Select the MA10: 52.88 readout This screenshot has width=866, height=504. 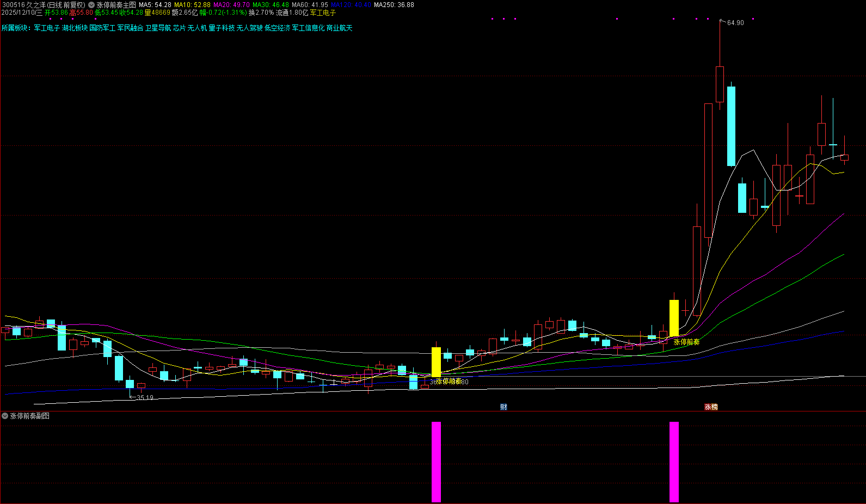tap(192, 5)
